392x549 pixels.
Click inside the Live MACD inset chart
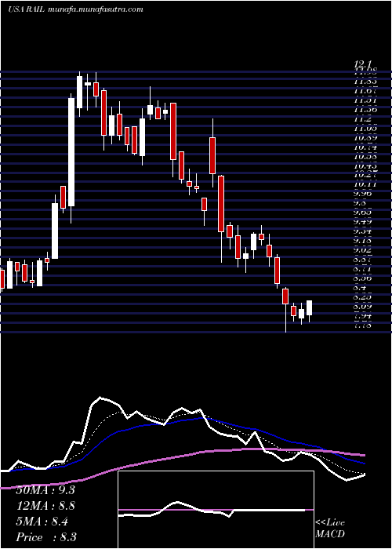216,510
